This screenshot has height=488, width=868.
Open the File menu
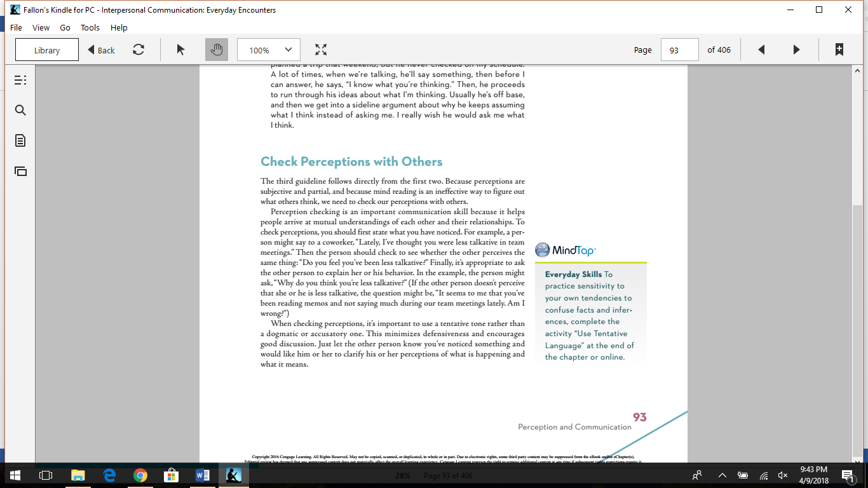(x=16, y=27)
